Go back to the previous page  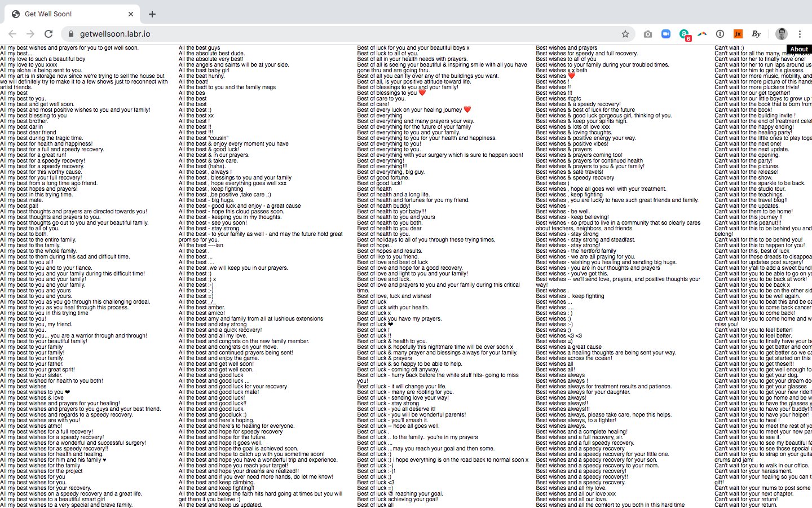[x=12, y=34]
